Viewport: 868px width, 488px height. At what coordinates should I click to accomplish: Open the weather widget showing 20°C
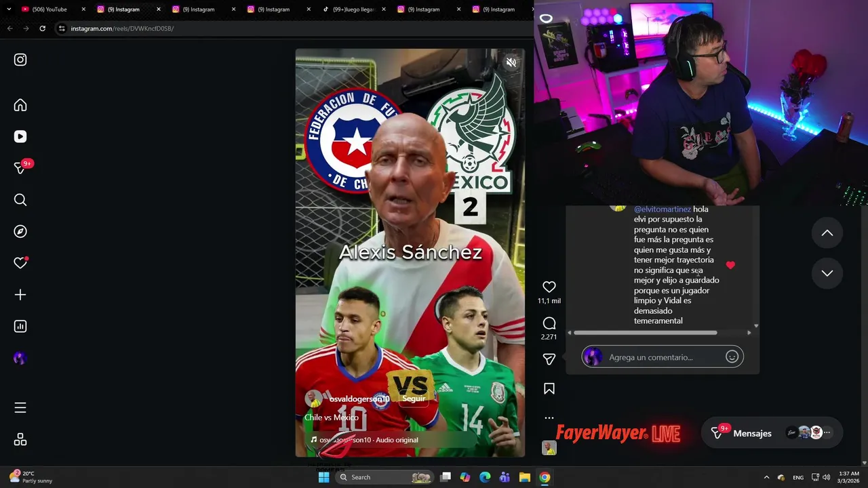(x=31, y=477)
